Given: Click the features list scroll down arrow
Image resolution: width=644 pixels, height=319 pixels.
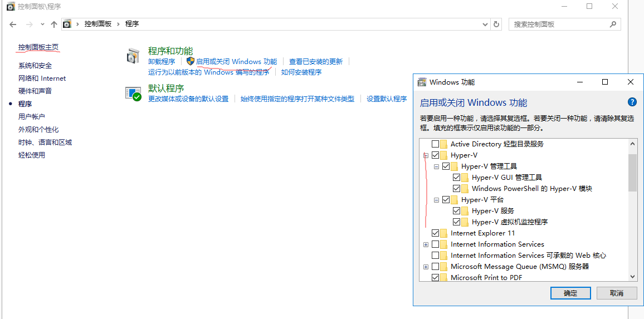Looking at the screenshot, I should 632,277.
